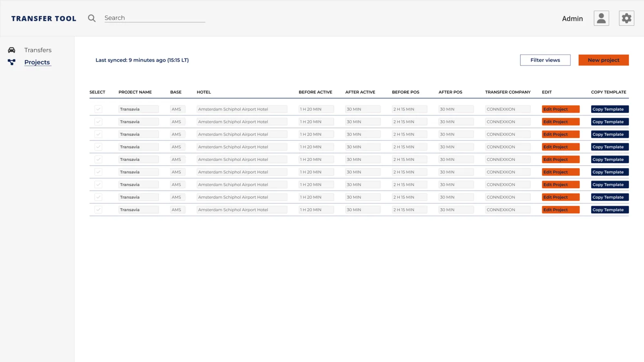644x362 pixels.
Task: Click the TRANSFER COMPANY column header
Action: pyautogui.click(x=508, y=92)
